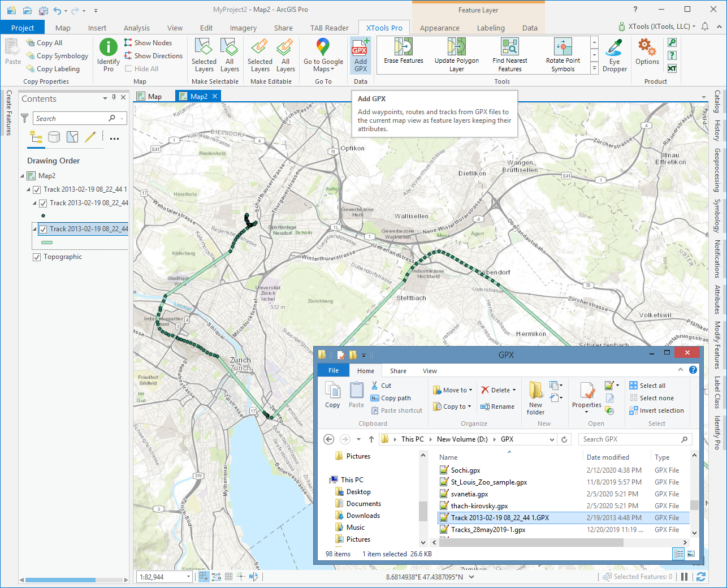Click Copy Symbology tool
The image size is (727, 588).
click(x=57, y=56)
